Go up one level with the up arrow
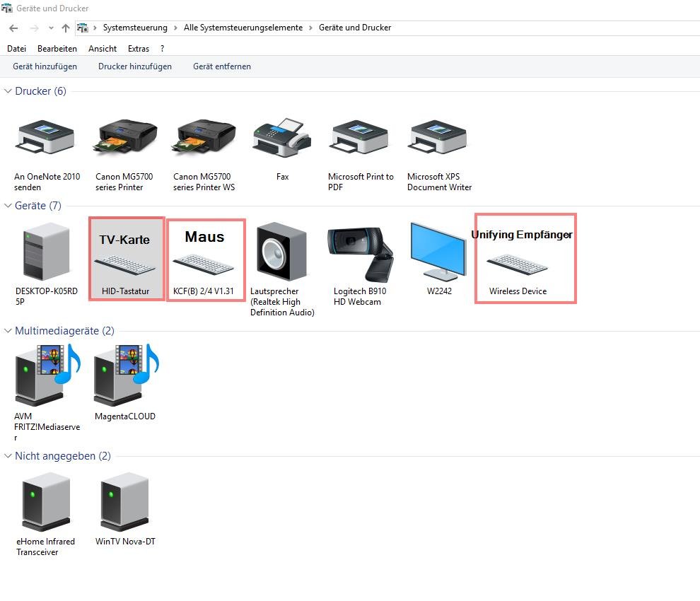This screenshot has height=601, width=700. tap(66, 28)
